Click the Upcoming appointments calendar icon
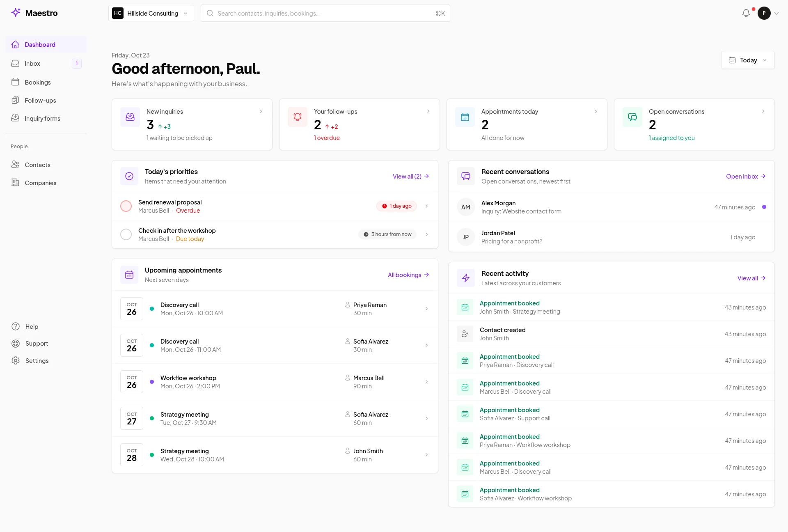Viewport: 788px width, 532px height. [x=129, y=275]
